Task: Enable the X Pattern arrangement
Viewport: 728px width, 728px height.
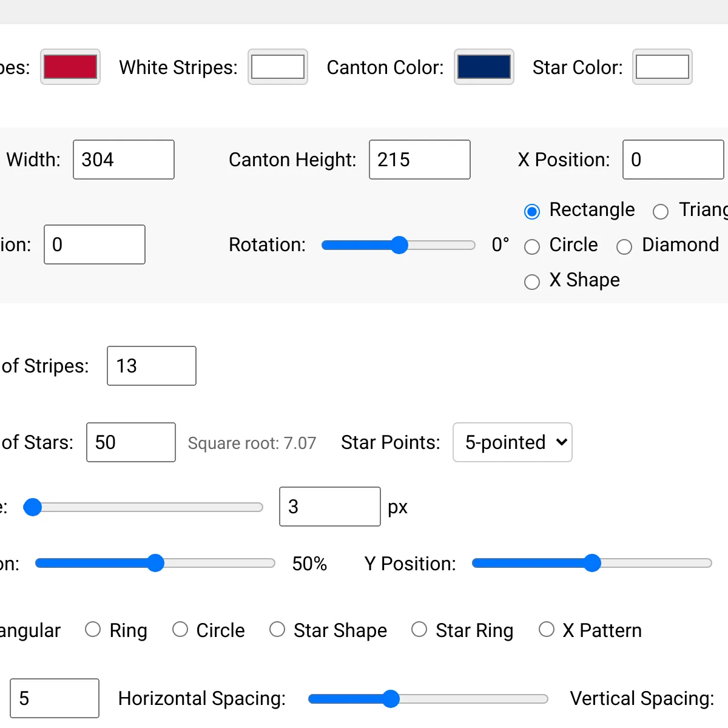Action: click(547, 630)
